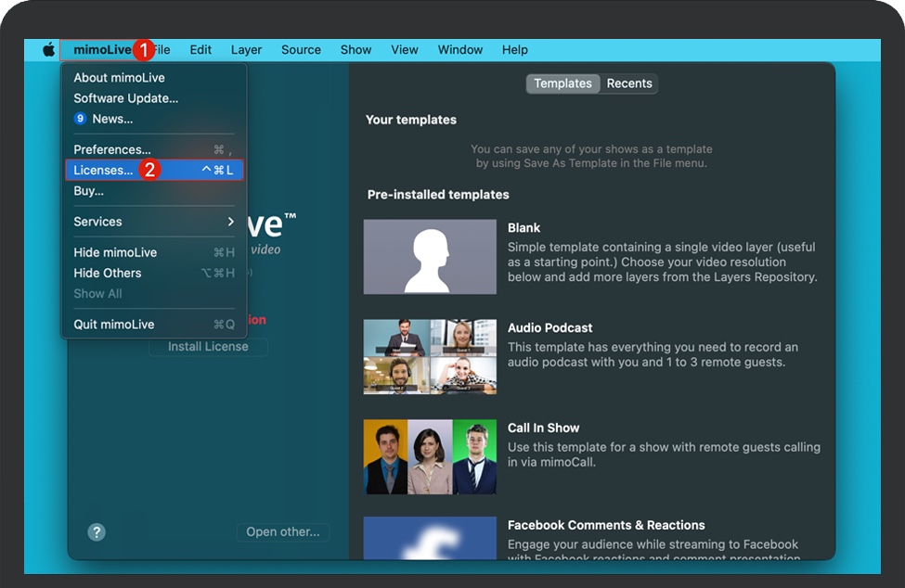905x588 pixels.
Task: Choose Buy… in the menu
Action: click(x=154, y=191)
